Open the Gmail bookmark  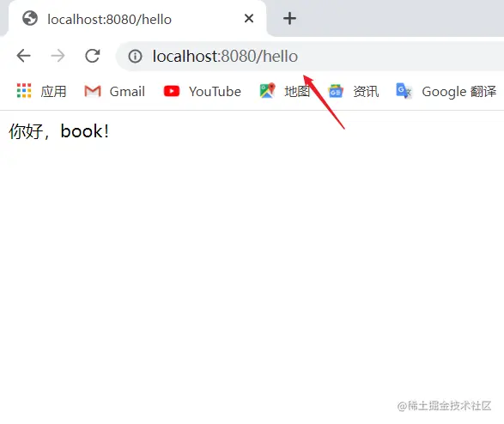tap(127, 92)
